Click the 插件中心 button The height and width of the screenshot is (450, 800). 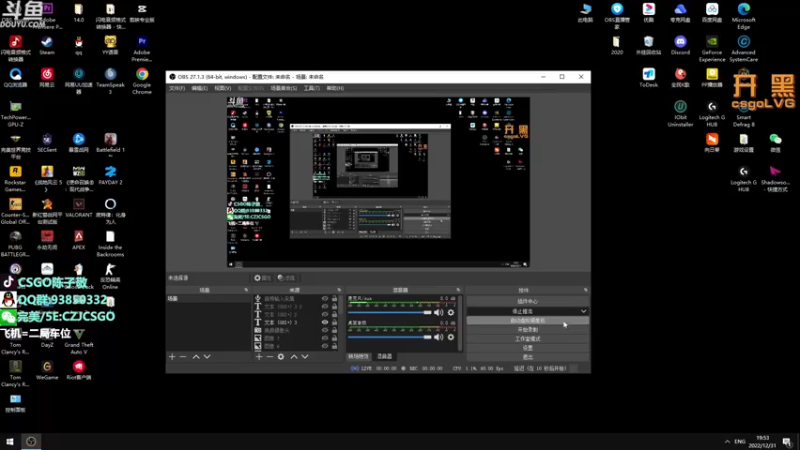[x=528, y=302]
